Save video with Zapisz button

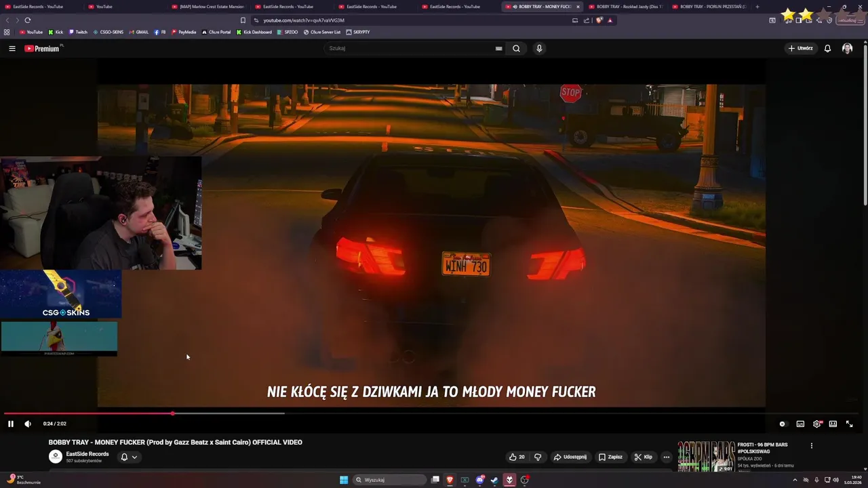click(610, 457)
